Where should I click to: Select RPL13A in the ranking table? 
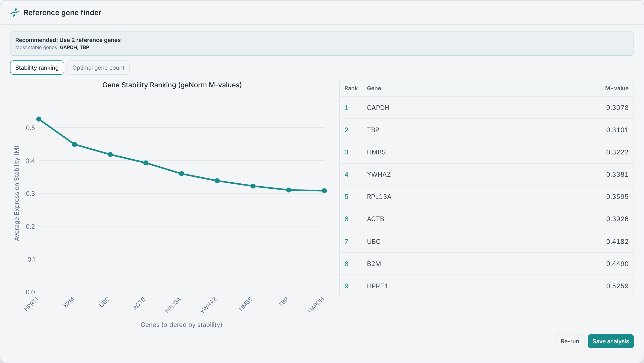(379, 197)
